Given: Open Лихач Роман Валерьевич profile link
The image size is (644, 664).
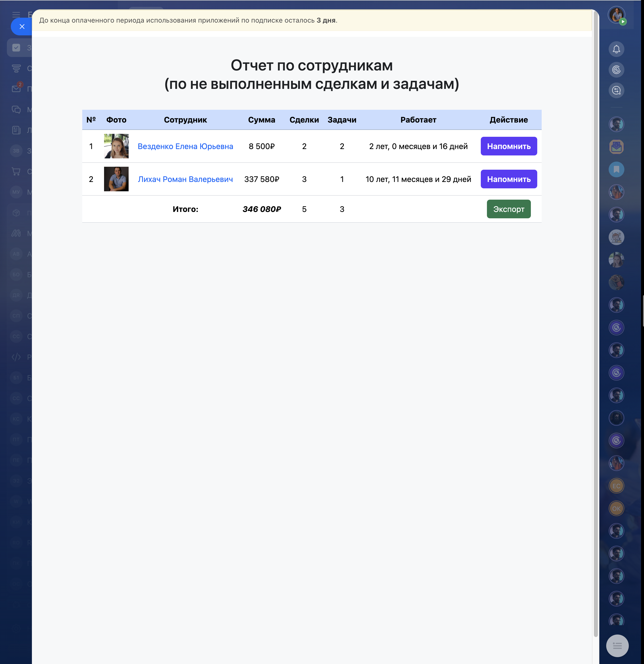Looking at the screenshot, I should [x=185, y=179].
